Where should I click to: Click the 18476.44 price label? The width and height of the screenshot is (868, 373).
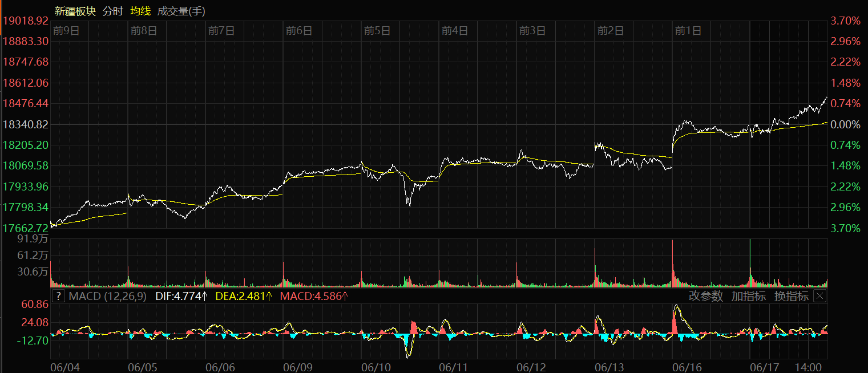(x=26, y=103)
